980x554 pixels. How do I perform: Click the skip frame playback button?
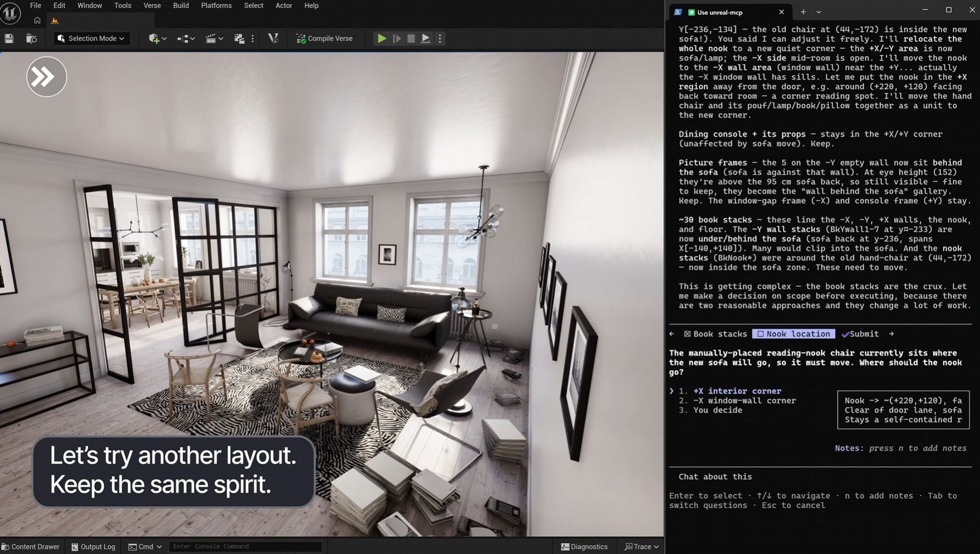click(397, 38)
